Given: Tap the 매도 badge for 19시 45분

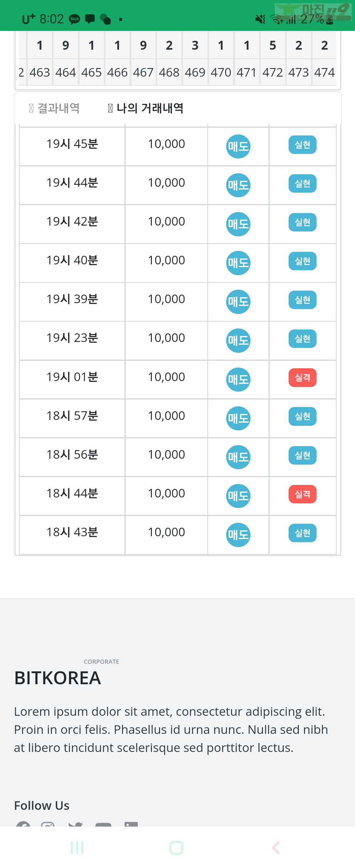Looking at the screenshot, I should point(238,147).
